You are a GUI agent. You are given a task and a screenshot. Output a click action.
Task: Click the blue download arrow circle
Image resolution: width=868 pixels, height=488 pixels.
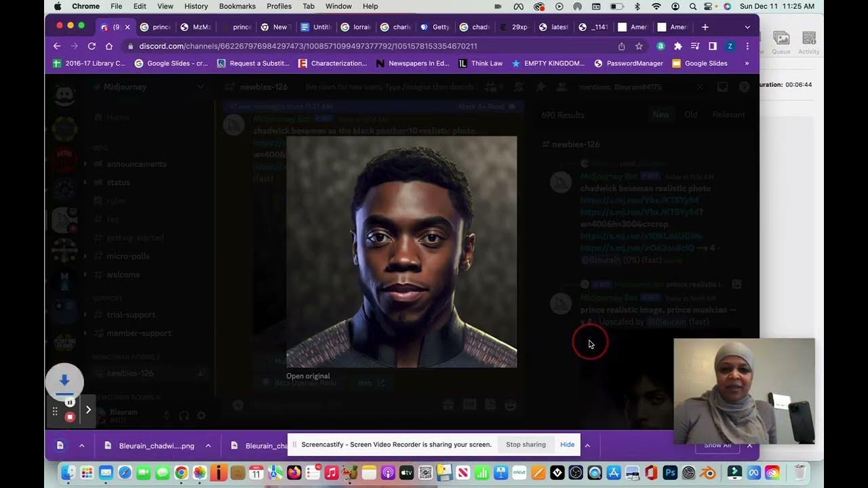point(64,382)
